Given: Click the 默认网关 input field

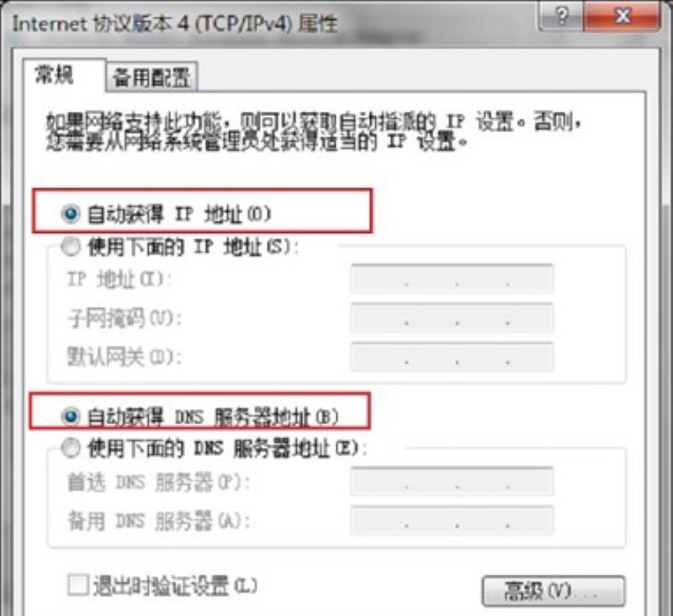Looking at the screenshot, I should pos(452,357).
